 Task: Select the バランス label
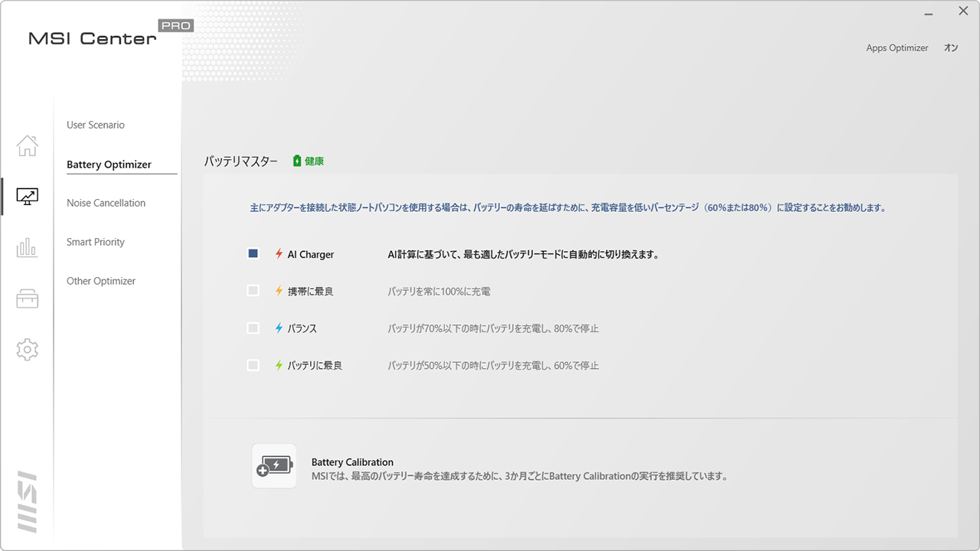(302, 328)
